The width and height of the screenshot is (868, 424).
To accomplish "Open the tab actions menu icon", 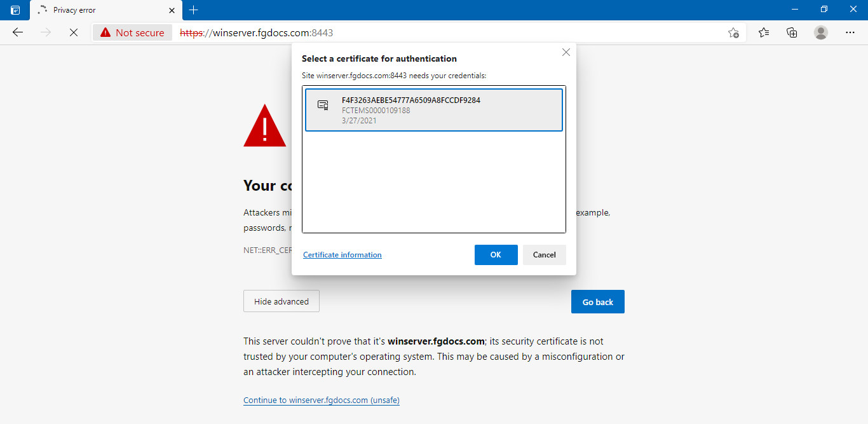I will 15,10.
